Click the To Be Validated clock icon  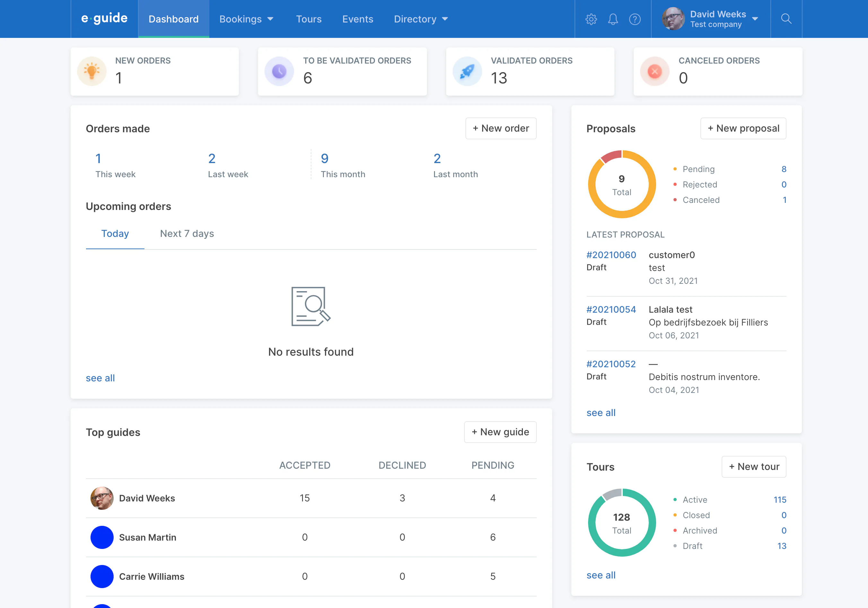point(279,71)
